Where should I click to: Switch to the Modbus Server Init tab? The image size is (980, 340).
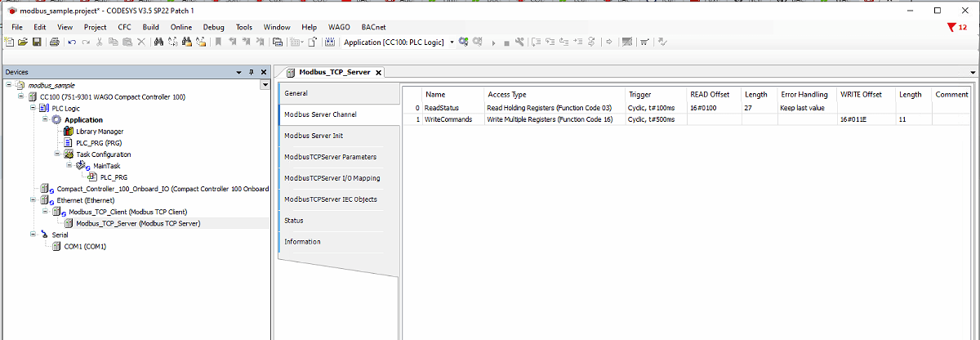click(x=339, y=136)
